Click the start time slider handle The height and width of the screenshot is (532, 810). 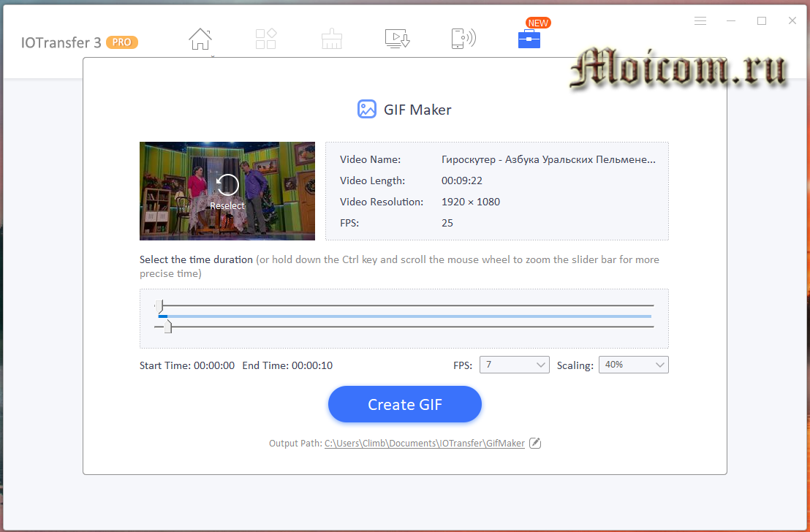160,305
